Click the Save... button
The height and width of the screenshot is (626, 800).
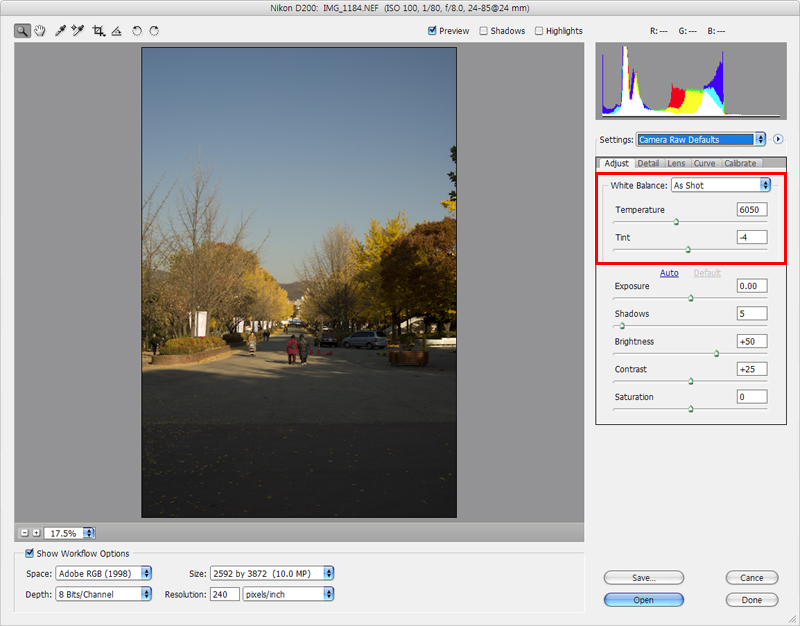point(643,578)
